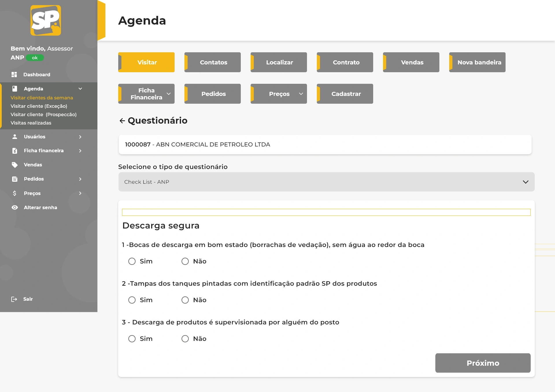555x392 pixels.
Task: Click the Alterar senha eye icon
Action: (15, 207)
